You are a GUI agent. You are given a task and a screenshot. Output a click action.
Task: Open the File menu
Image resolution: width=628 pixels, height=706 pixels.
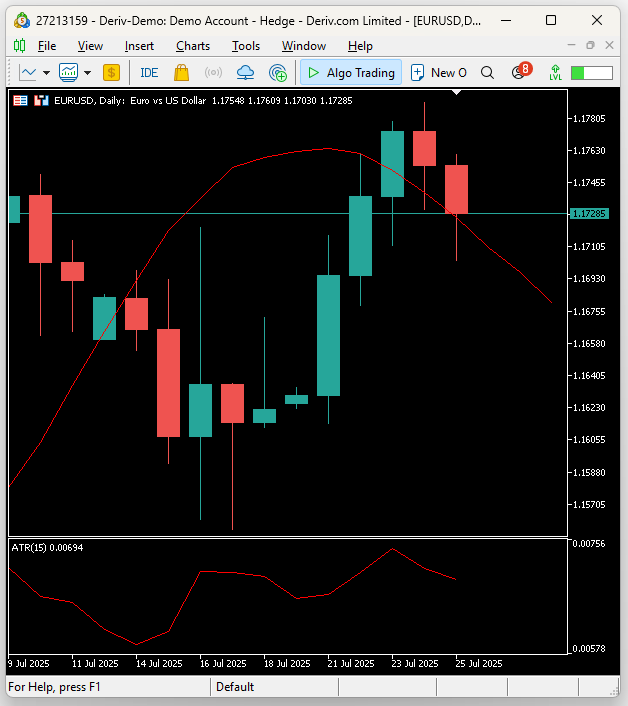coord(47,46)
